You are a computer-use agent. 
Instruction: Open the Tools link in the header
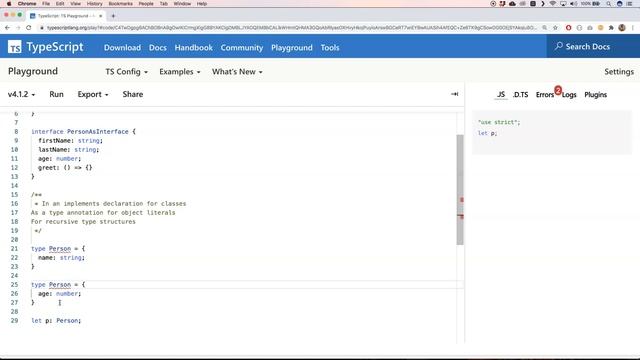coord(330,47)
